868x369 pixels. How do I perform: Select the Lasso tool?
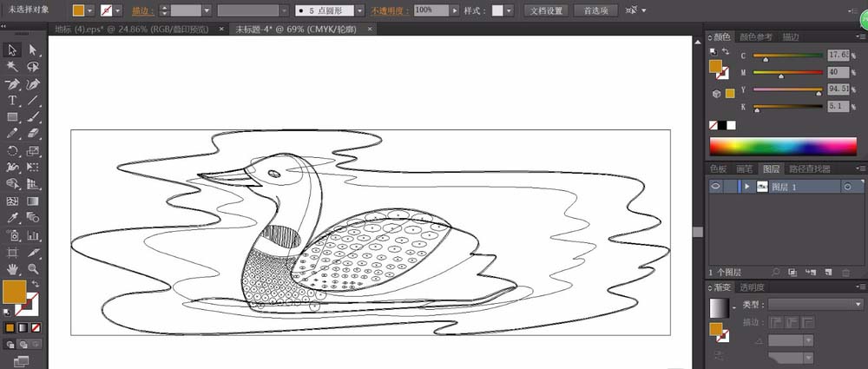pos(33,67)
